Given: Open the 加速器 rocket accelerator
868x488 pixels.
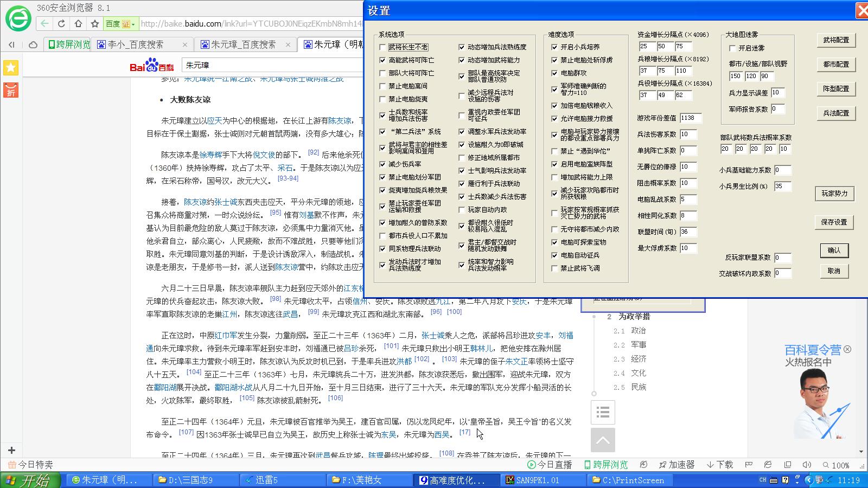Looking at the screenshot, I should point(676,465).
